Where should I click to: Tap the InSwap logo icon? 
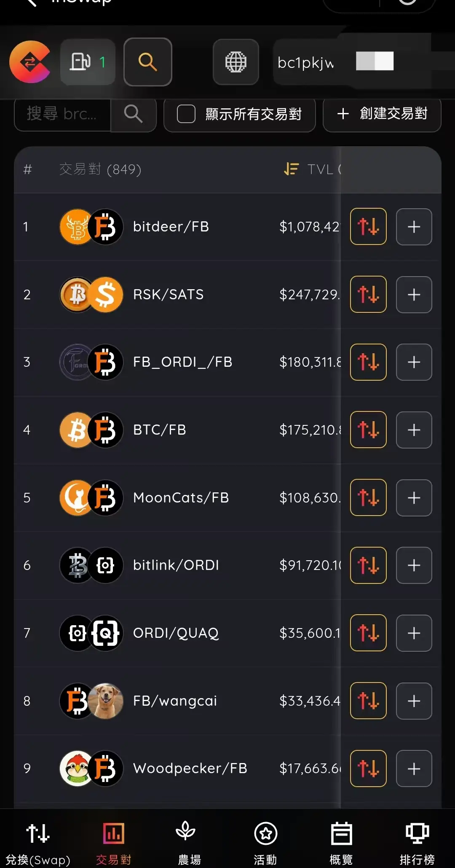30,62
